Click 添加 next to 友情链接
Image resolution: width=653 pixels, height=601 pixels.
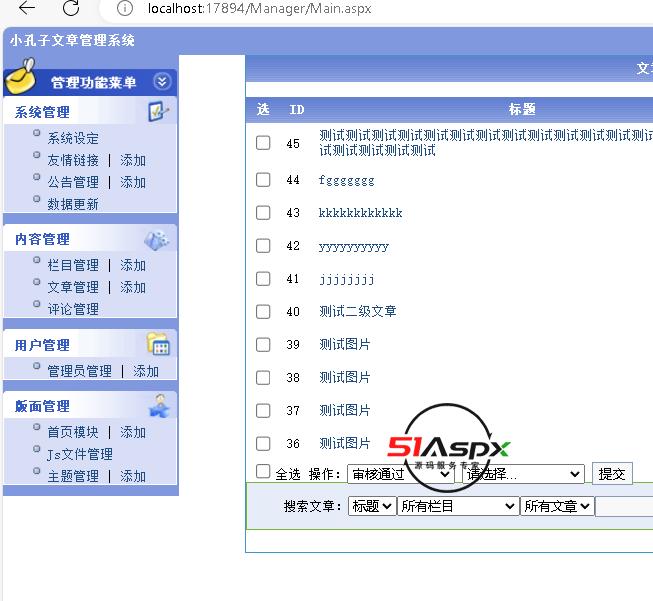click(133, 160)
